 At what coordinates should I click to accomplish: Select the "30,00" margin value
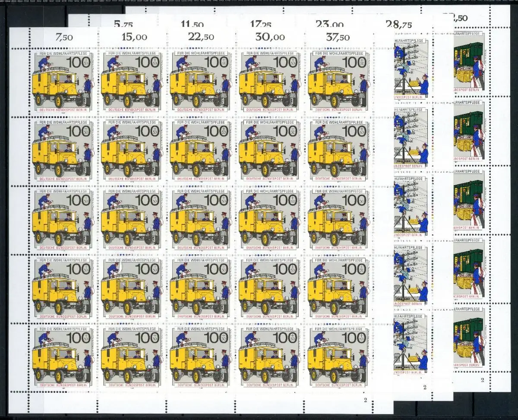point(269,37)
